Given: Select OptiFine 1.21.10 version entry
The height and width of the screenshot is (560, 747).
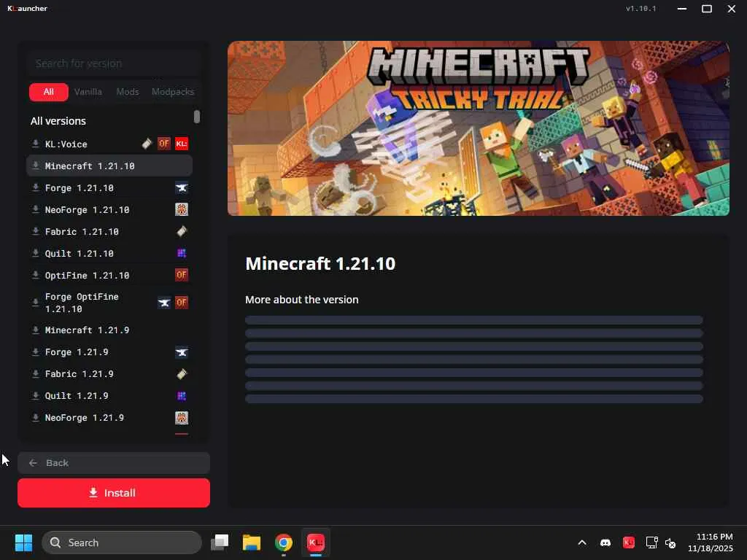Looking at the screenshot, I should point(109,275).
